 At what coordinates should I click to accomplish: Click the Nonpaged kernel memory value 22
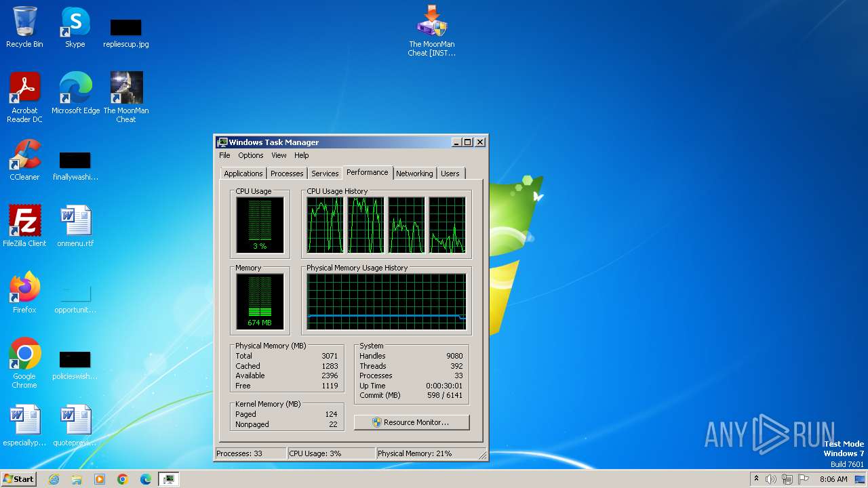tap(333, 424)
